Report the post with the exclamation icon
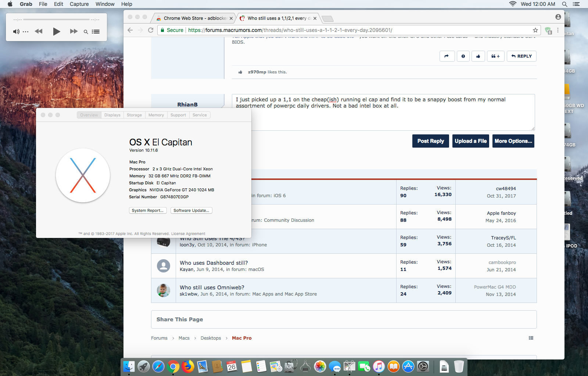The height and width of the screenshot is (376, 588). (x=463, y=56)
